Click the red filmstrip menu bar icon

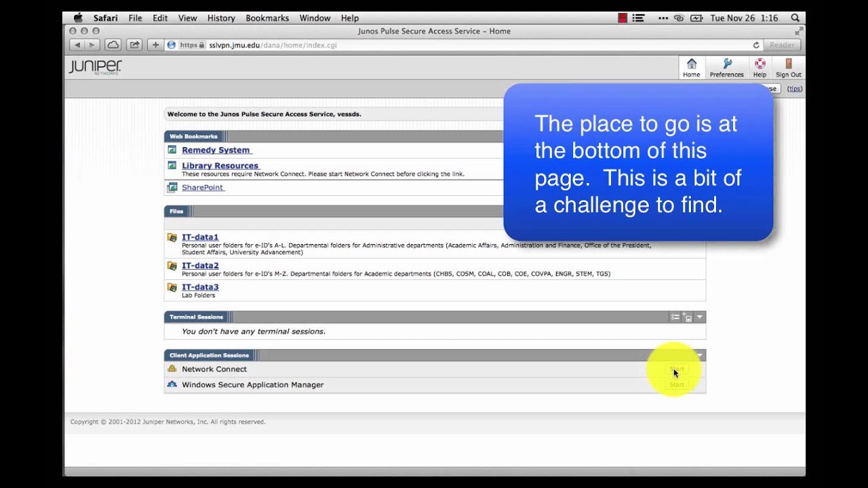point(623,18)
